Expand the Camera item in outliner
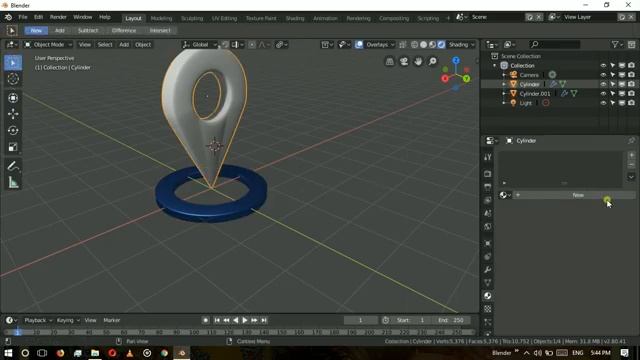Image resolution: width=640 pixels, height=360 pixels. click(504, 75)
